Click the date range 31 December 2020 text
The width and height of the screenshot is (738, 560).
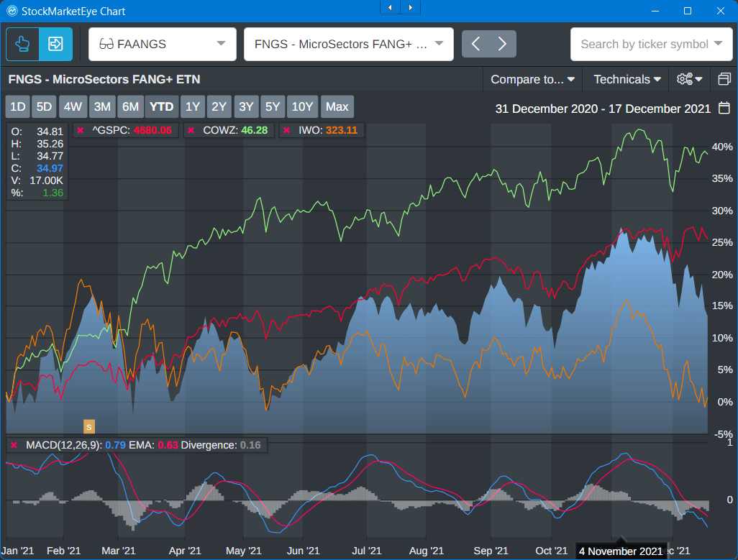tap(545, 109)
